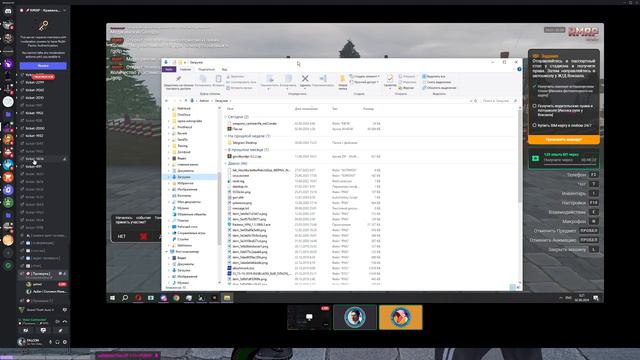The width and height of the screenshot is (640, 360).
Task: Open the ticket-491 channel
Action: pos(33,167)
